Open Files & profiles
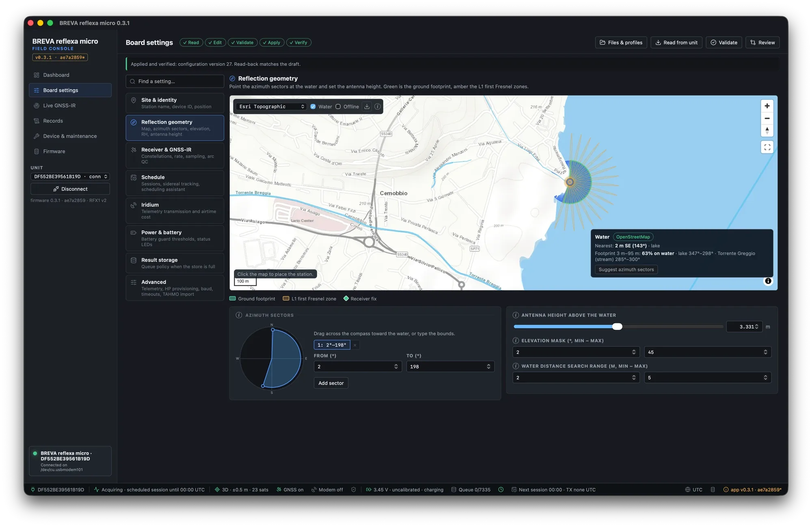Image resolution: width=812 pixels, height=527 pixels. click(621, 43)
